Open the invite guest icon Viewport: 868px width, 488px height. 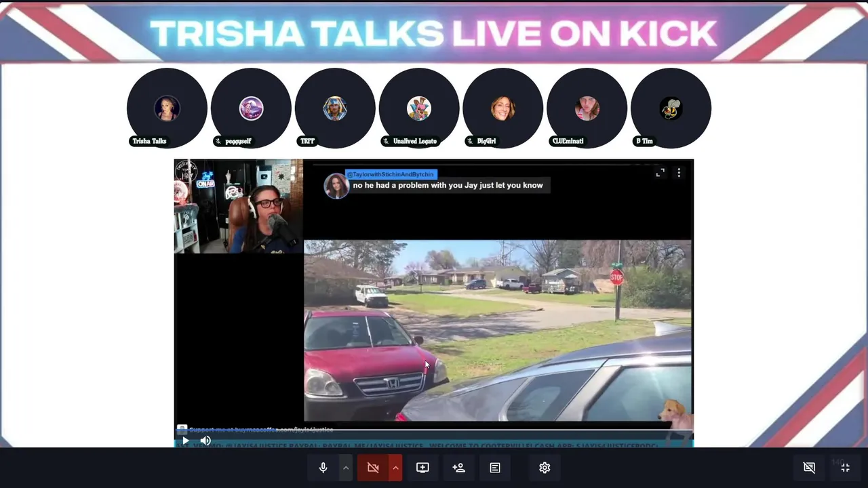click(459, 468)
